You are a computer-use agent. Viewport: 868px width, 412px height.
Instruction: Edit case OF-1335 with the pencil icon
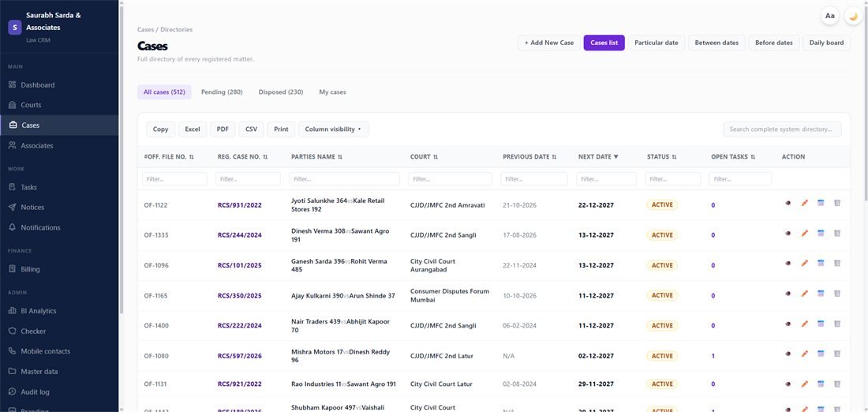tap(804, 233)
